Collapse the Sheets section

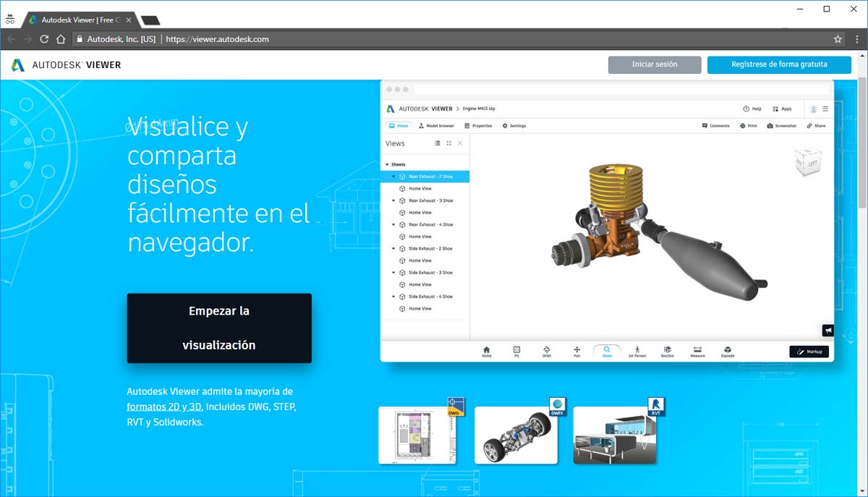tap(387, 164)
